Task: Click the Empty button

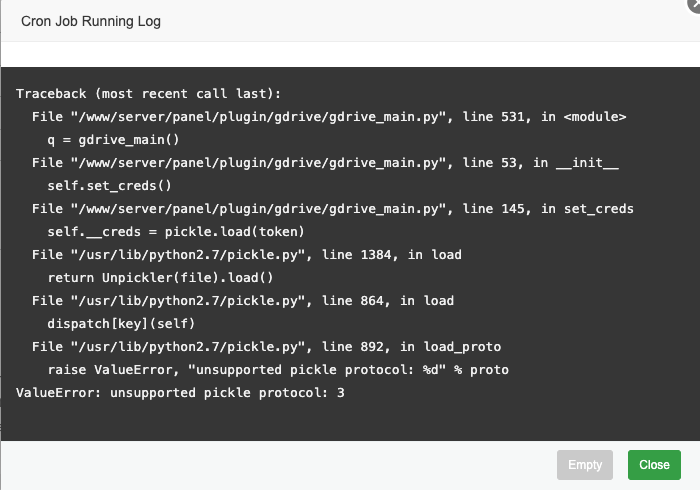Action: click(x=585, y=465)
